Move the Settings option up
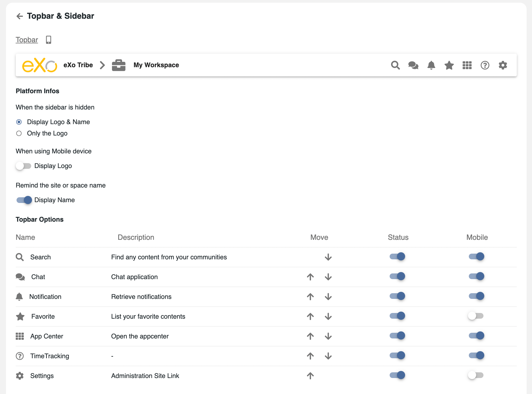The height and width of the screenshot is (394, 532). [310, 376]
